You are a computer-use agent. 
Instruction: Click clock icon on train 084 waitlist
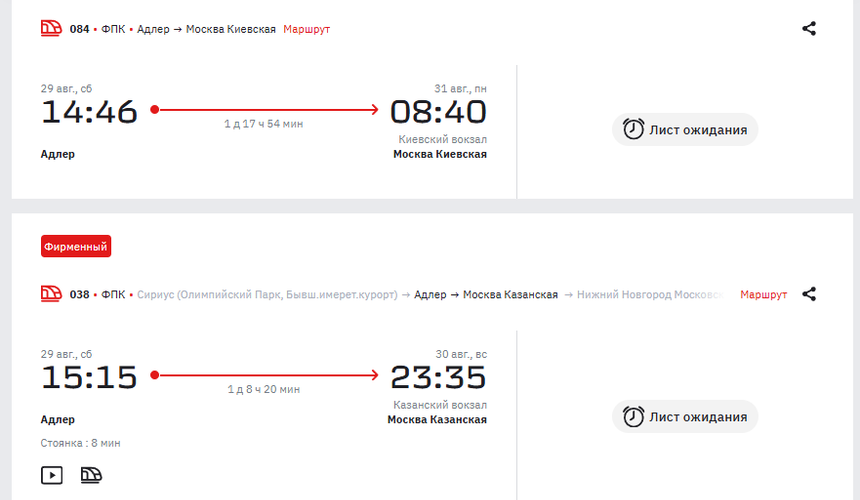[x=633, y=129]
